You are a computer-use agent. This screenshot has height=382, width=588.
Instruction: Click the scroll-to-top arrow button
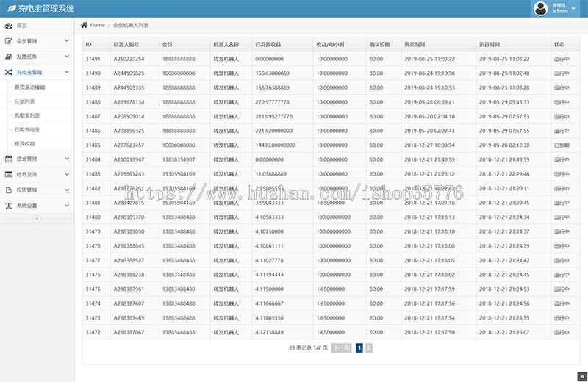pyautogui.click(x=580, y=376)
